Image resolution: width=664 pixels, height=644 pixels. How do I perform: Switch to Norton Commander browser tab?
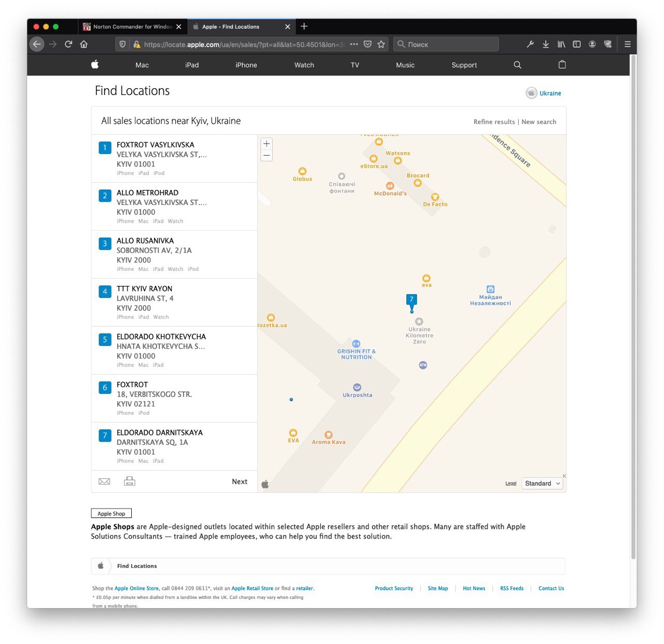click(132, 26)
